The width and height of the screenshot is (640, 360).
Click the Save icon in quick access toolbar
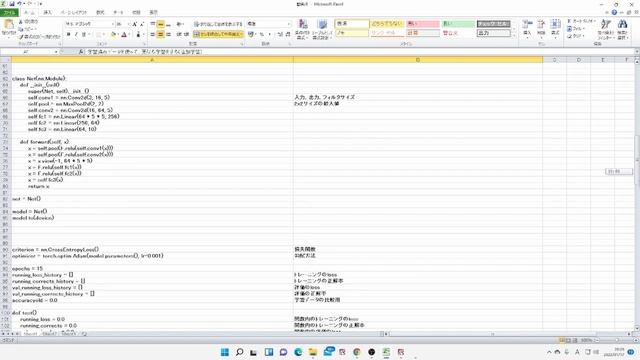click(x=11, y=4)
